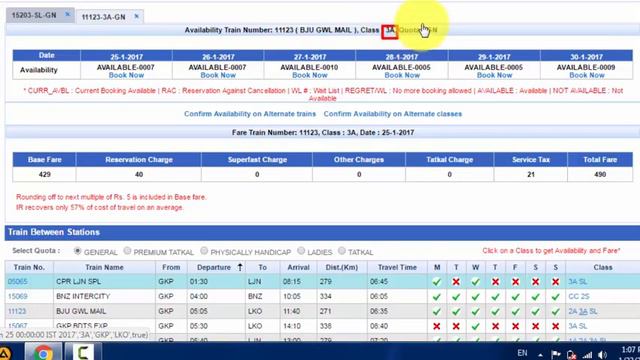Screen dimensions: 640x360
Task: Click Friday red cross for GKP BDTS EXP
Action: coord(515,326)
